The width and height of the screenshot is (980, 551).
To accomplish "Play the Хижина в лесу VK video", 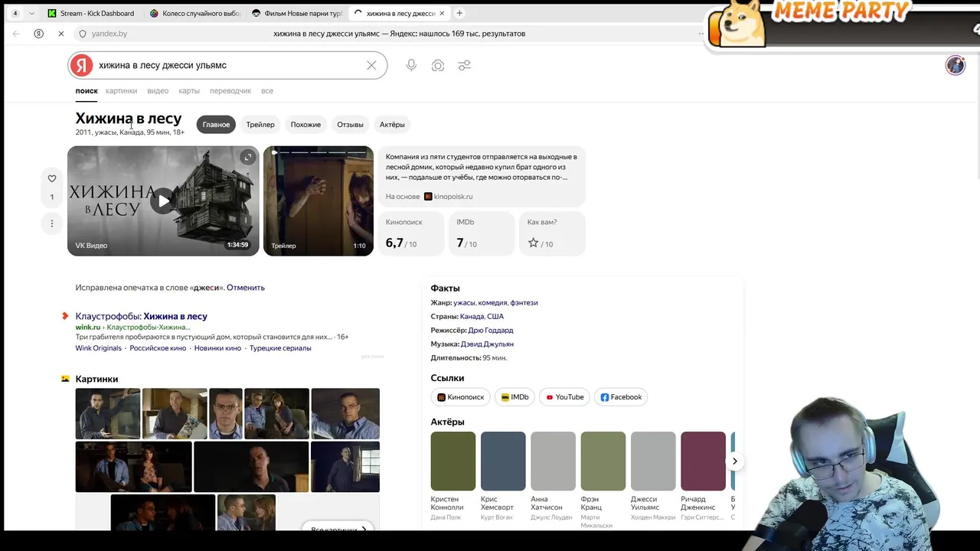I will click(x=163, y=201).
